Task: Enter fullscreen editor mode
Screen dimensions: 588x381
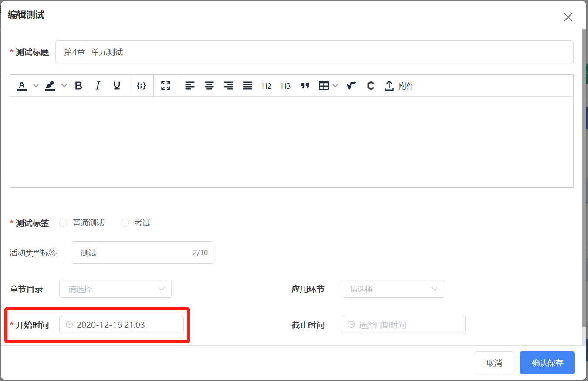Action: [x=166, y=86]
